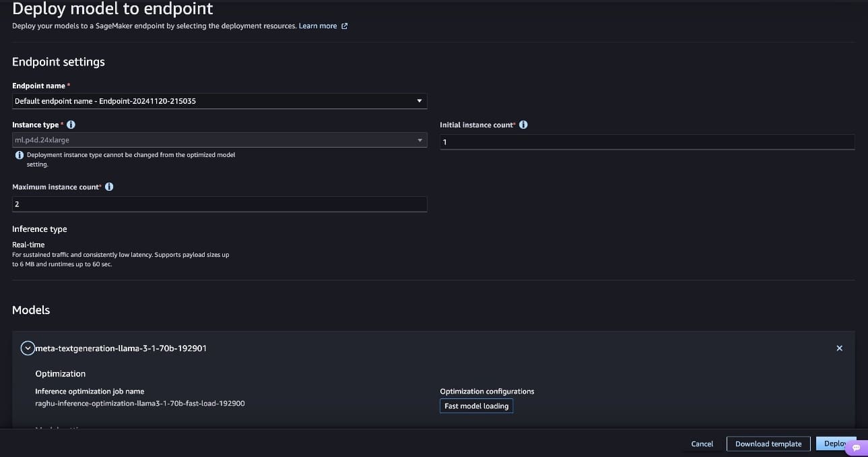This screenshot has width=868, height=457.
Task: Open the Learn more link
Action: [x=318, y=26]
